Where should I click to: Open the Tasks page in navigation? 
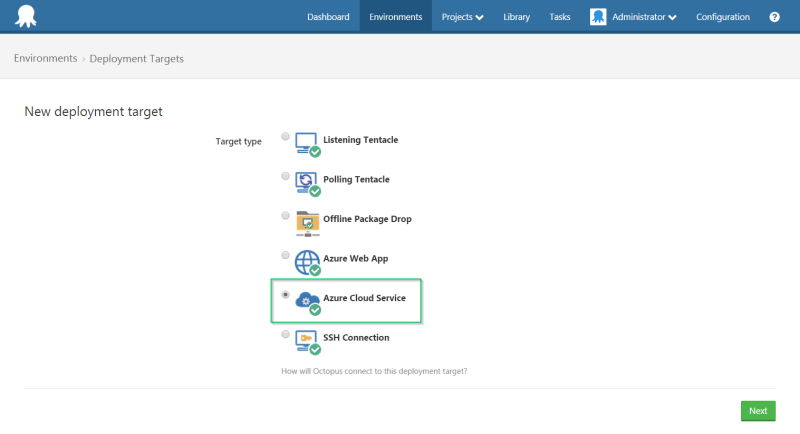(x=560, y=17)
